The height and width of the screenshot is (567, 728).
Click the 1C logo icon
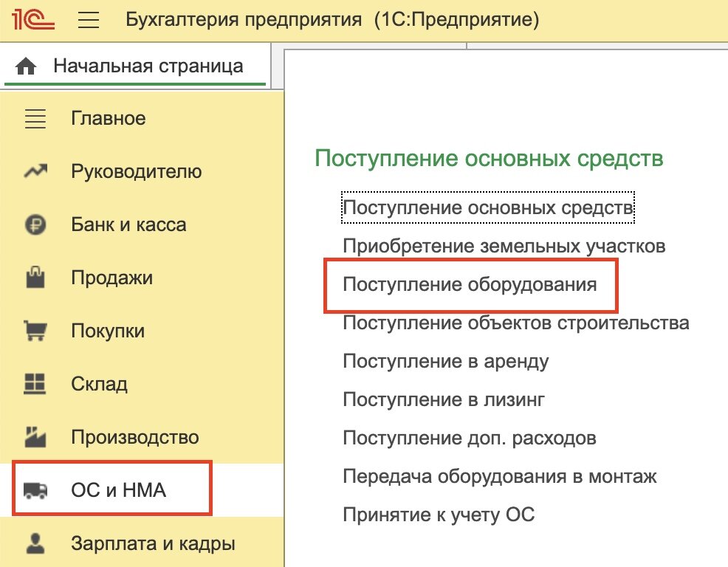coord(32,21)
